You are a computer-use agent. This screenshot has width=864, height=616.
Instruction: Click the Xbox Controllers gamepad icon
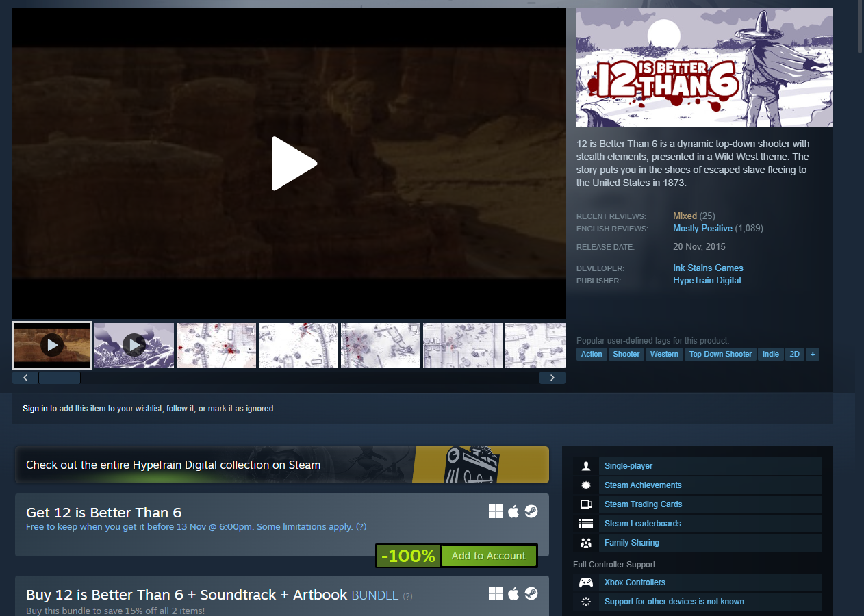(586, 582)
